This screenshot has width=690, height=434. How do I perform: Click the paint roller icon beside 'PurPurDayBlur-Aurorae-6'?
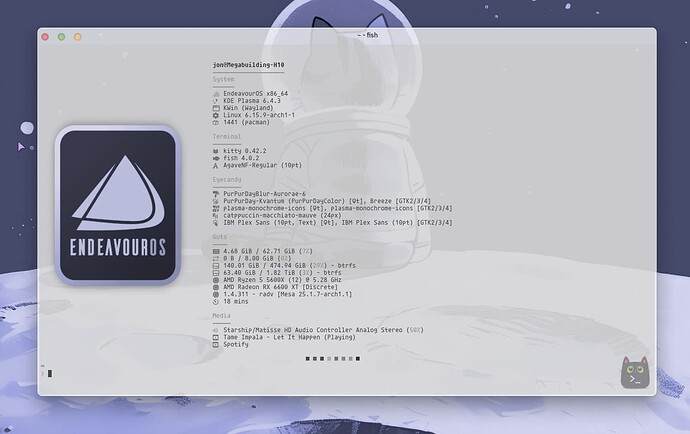216,194
